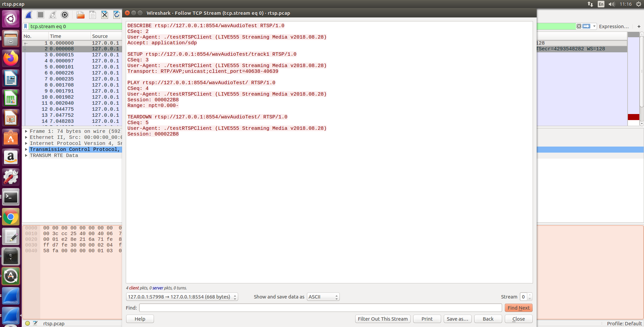
Task: Expand Internet Protocol Version 4 node
Action: [x=26, y=144]
